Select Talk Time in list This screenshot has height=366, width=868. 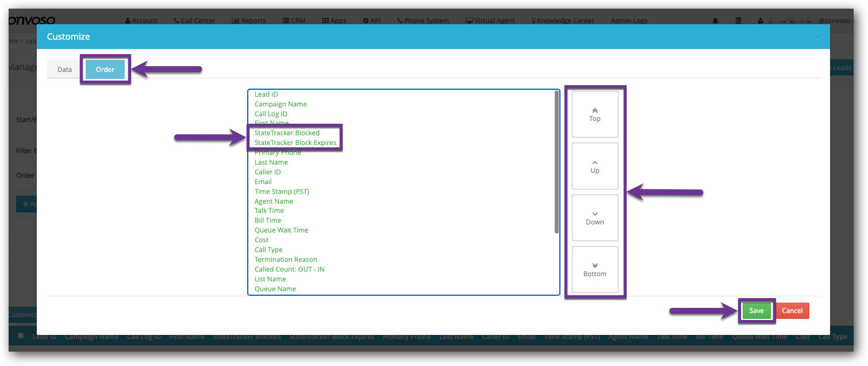tap(269, 211)
